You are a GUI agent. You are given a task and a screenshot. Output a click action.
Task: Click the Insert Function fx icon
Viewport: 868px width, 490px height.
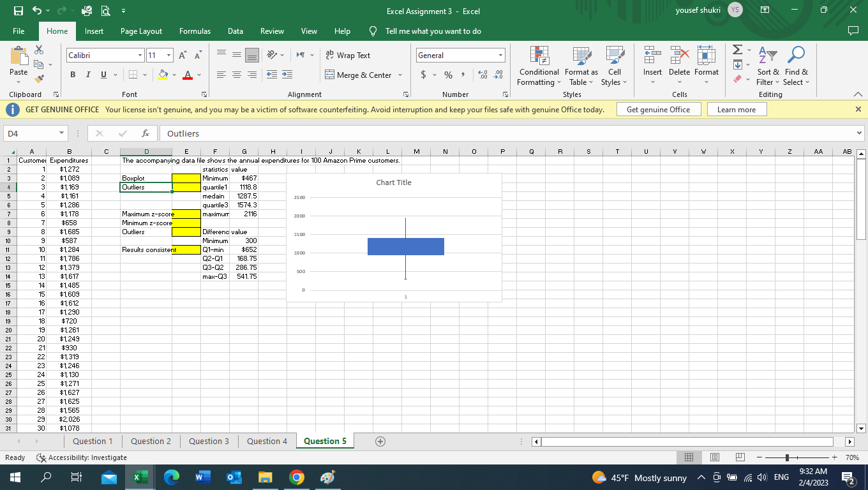(x=146, y=133)
